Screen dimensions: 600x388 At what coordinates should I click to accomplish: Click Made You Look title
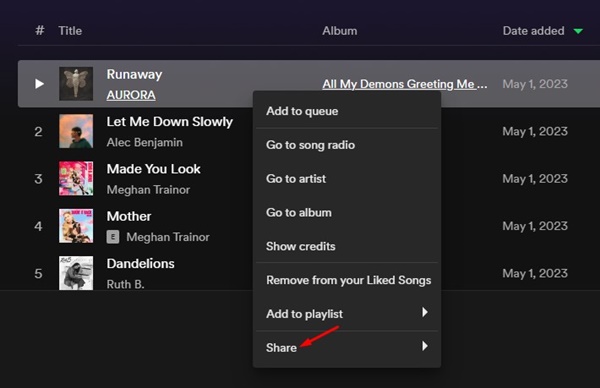(153, 169)
